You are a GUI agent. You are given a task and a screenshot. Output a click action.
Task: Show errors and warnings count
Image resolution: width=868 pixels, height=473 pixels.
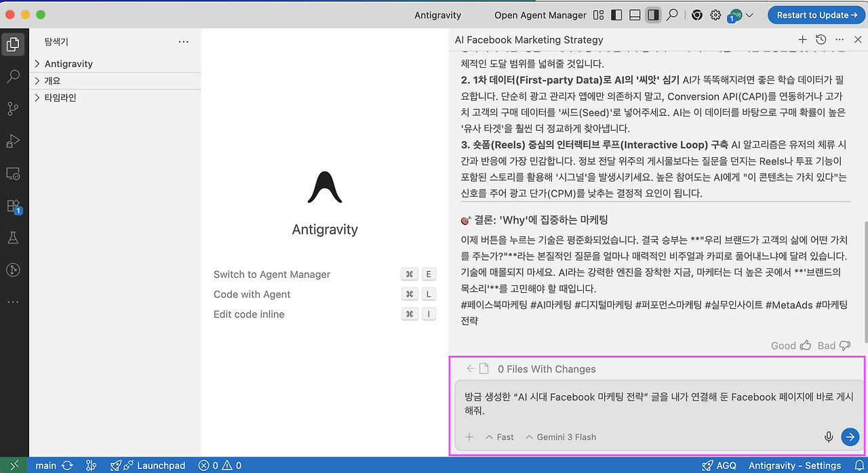220,466
